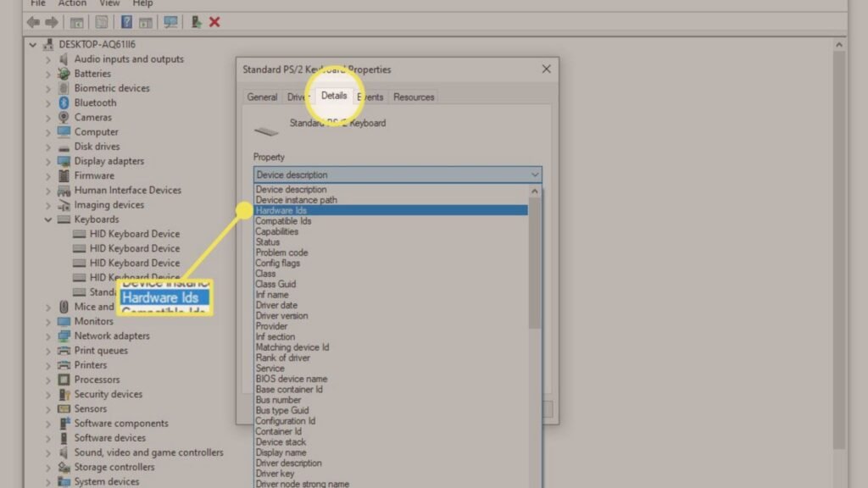Viewport: 868px width, 488px height.
Task: Expand the Bluetooth category
Action: coord(49,103)
